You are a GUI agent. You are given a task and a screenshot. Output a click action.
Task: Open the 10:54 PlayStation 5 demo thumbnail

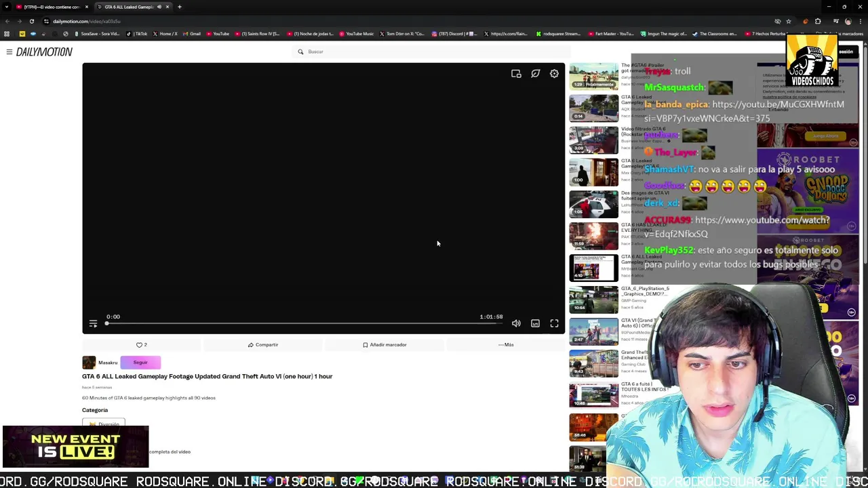click(594, 299)
